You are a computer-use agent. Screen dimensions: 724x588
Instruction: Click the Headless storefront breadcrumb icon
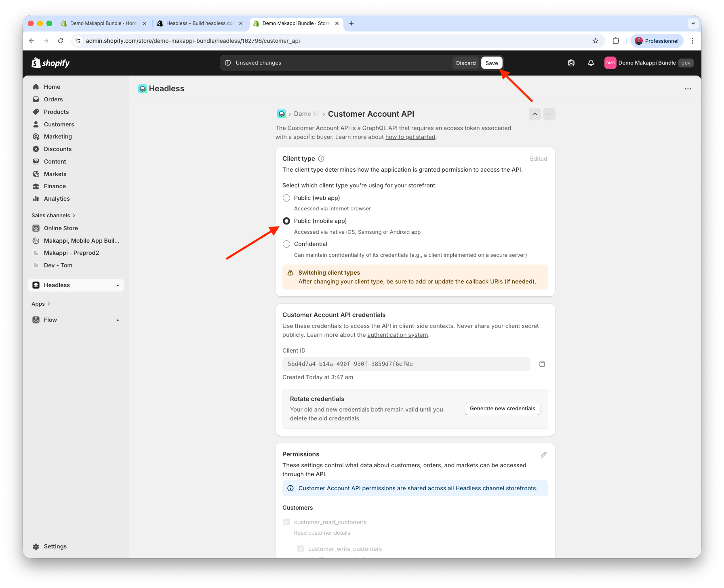[x=282, y=114]
